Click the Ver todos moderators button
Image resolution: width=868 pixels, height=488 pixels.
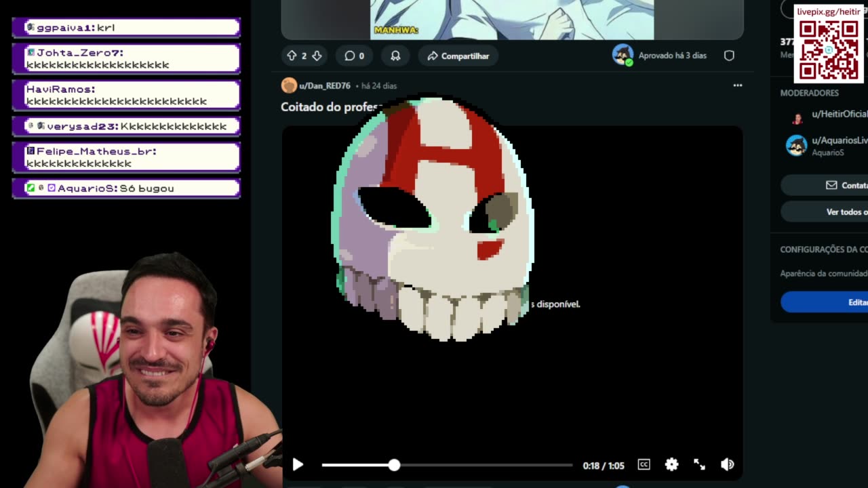[824, 211]
